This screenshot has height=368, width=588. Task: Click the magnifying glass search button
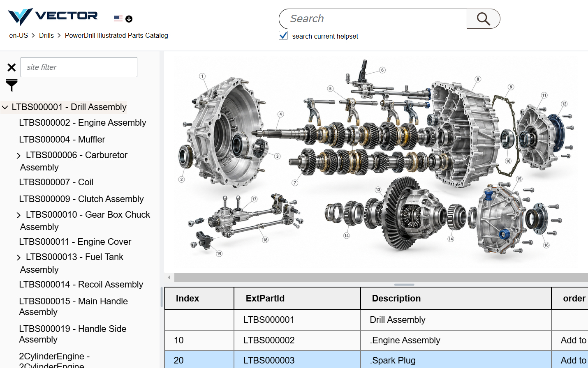pos(484,19)
